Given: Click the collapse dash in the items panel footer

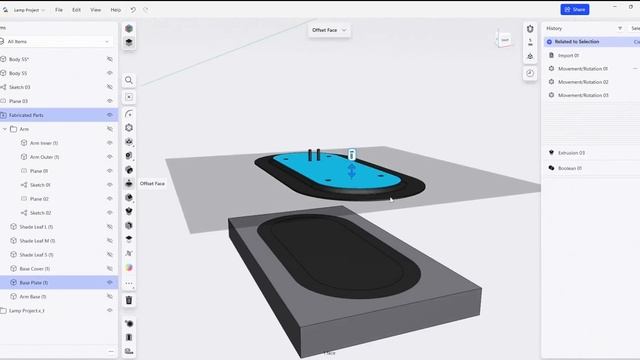Looking at the screenshot, I should 111,351.
